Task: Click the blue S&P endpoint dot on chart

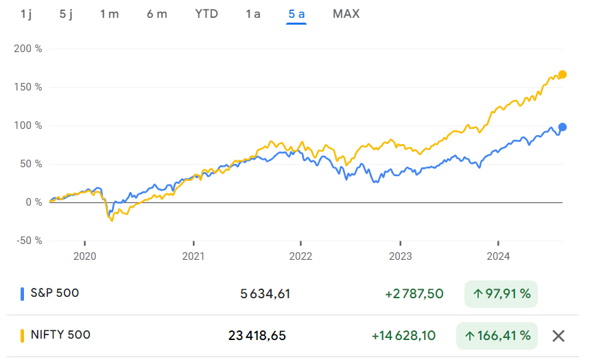Action: pyautogui.click(x=563, y=127)
